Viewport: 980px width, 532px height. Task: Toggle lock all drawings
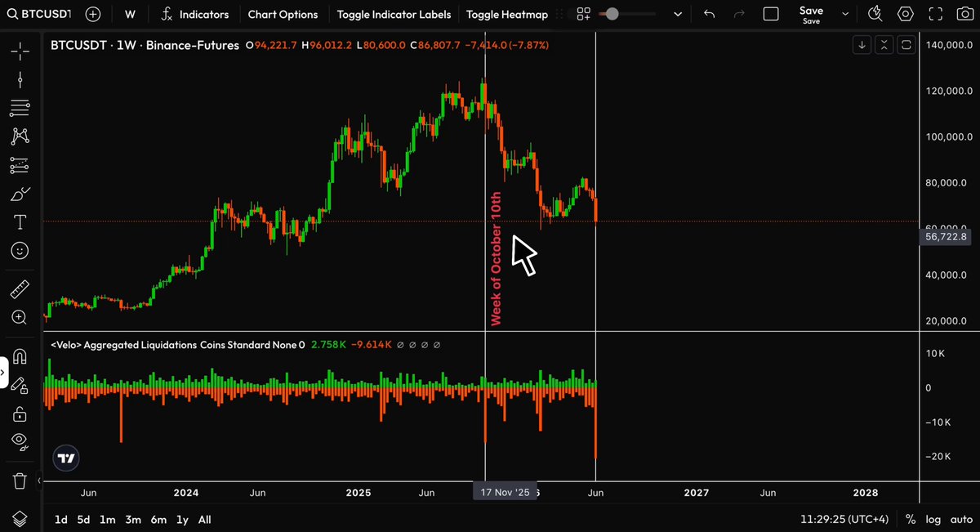(20, 414)
